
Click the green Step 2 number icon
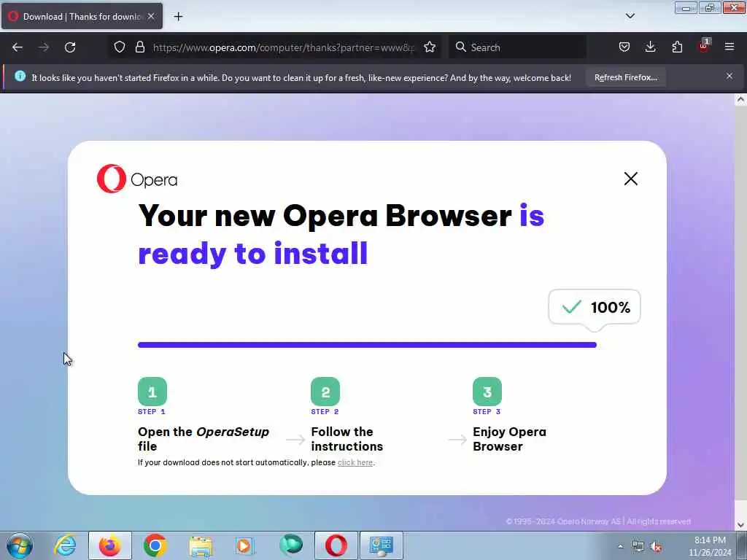325,392
